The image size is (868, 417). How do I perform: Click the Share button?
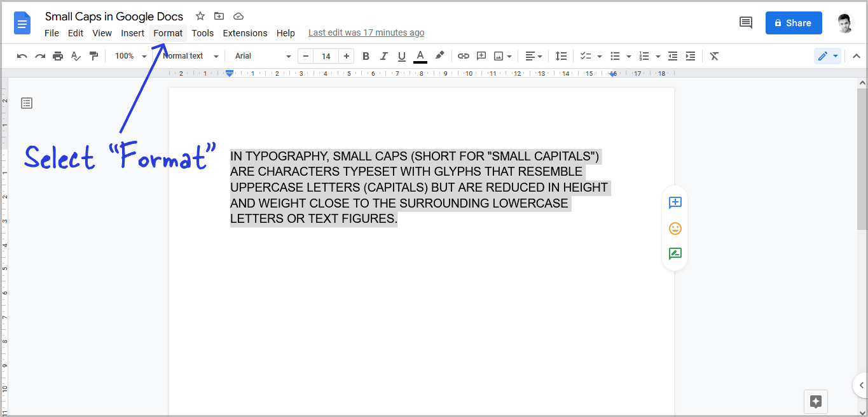(x=794, y=23)
